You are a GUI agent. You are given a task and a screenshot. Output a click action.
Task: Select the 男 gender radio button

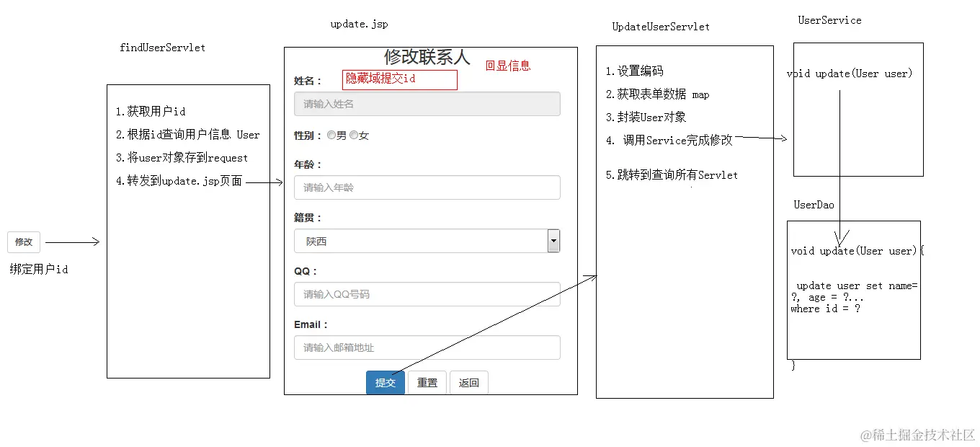click(331, 135)
